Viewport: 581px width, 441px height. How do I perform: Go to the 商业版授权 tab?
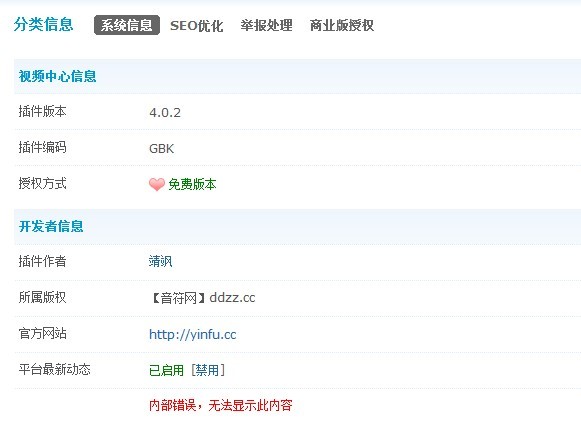coord(342,26)
